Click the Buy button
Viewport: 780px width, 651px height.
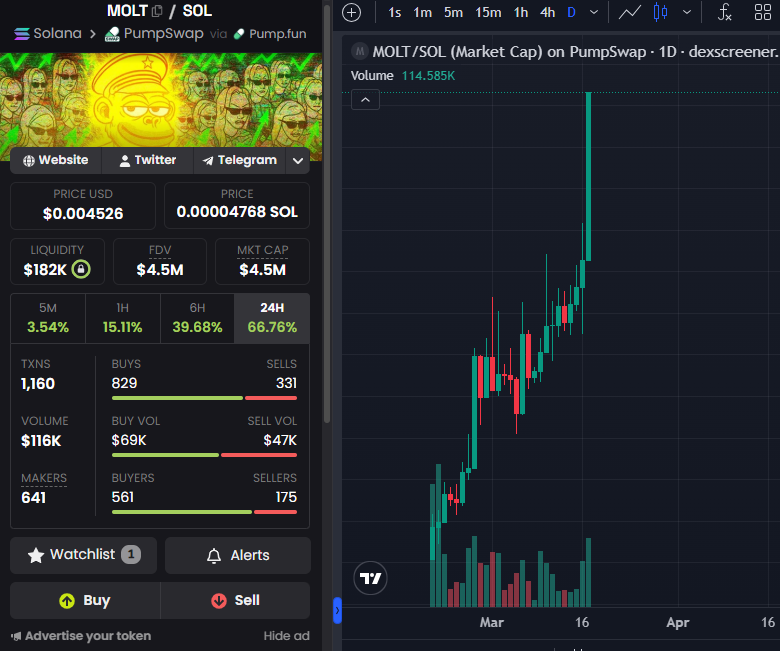(x=85, y=601)
